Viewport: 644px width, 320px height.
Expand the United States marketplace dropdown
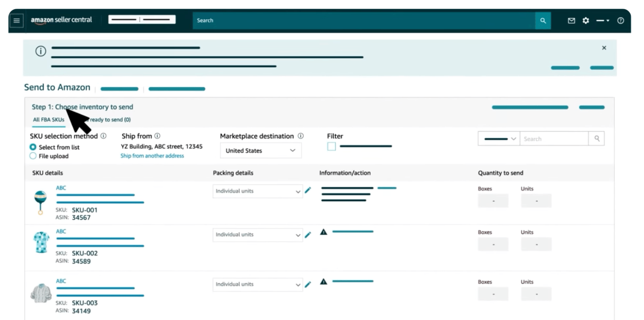[x=260, y=151]
